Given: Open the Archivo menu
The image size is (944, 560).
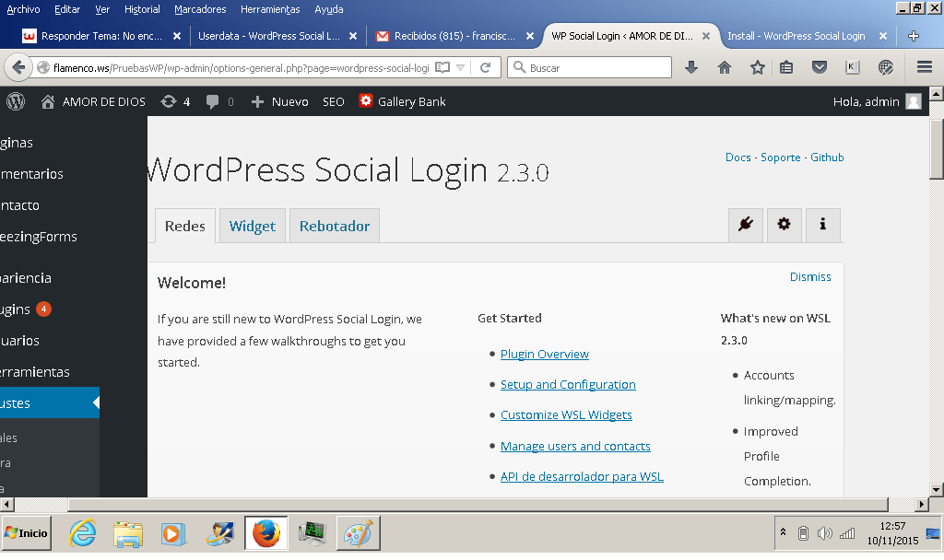Looking at the screenshot, I should (x=23, y=9).
